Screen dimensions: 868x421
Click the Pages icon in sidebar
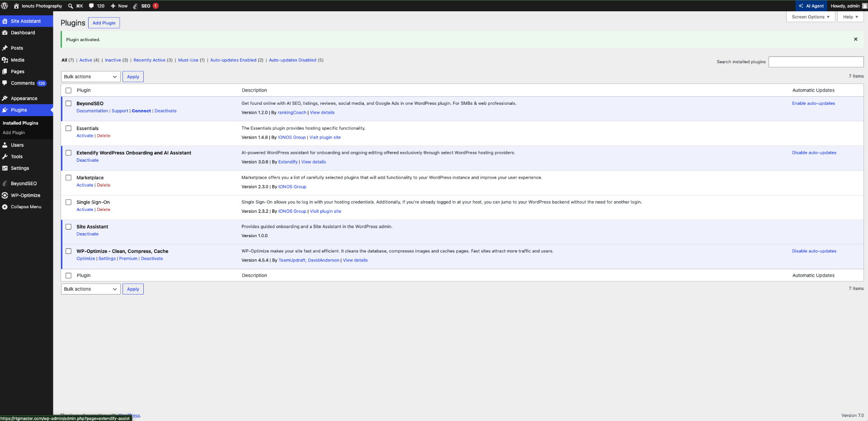click(5, 71)
